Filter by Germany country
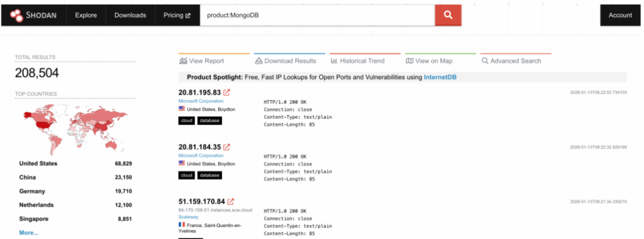This screenshot has width=644, height=239. coord(32,191)
